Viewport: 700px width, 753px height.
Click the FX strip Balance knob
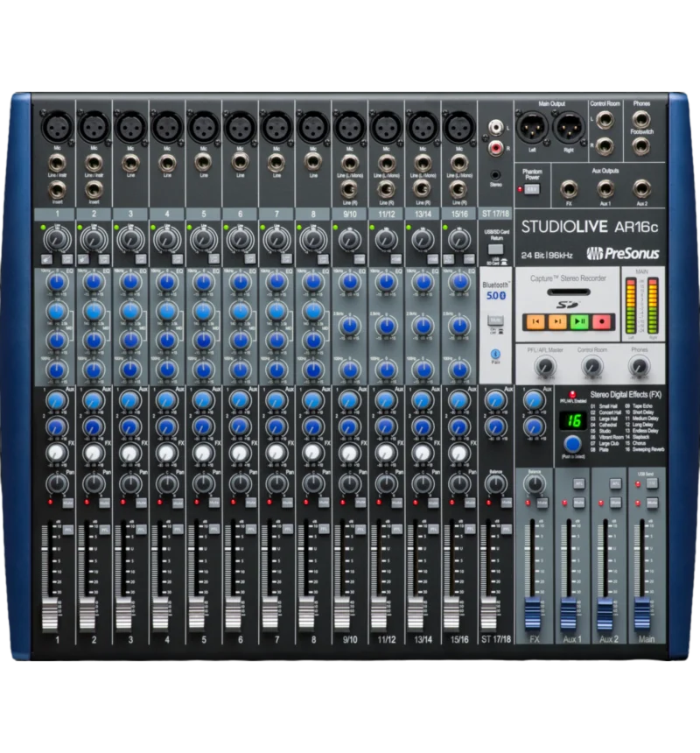coord(535,484)
